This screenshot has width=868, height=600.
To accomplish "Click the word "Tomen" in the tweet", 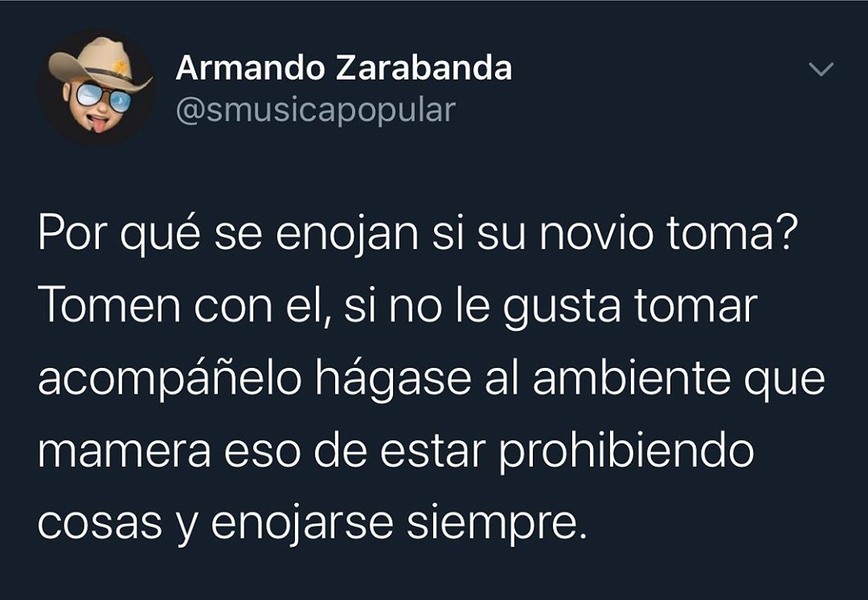I will pos(109,305).
